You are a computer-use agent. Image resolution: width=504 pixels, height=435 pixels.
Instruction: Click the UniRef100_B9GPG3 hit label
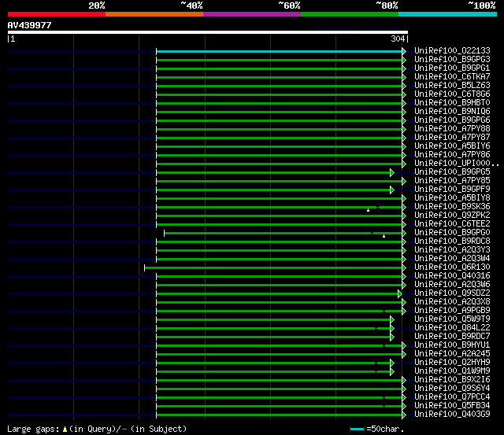[452, 60]
